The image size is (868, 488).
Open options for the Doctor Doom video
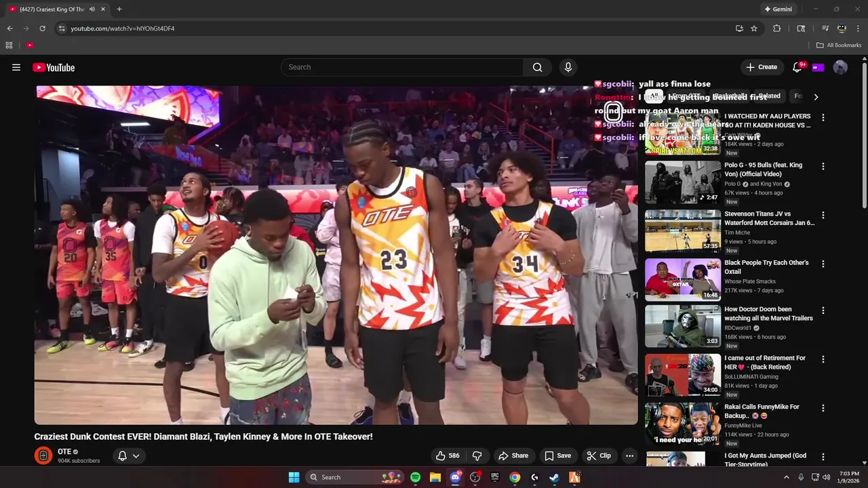point(823,310)
